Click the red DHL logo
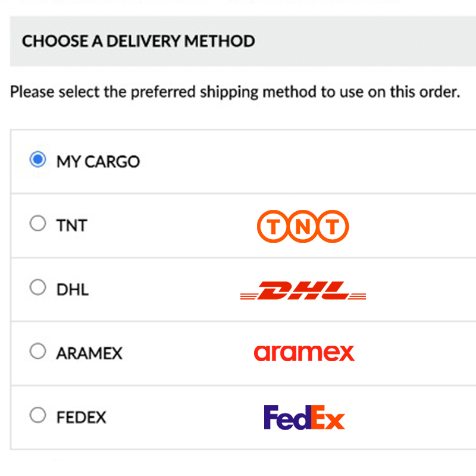Image resolution: width=476 pixels, height=476 pixels. (303, 290)
